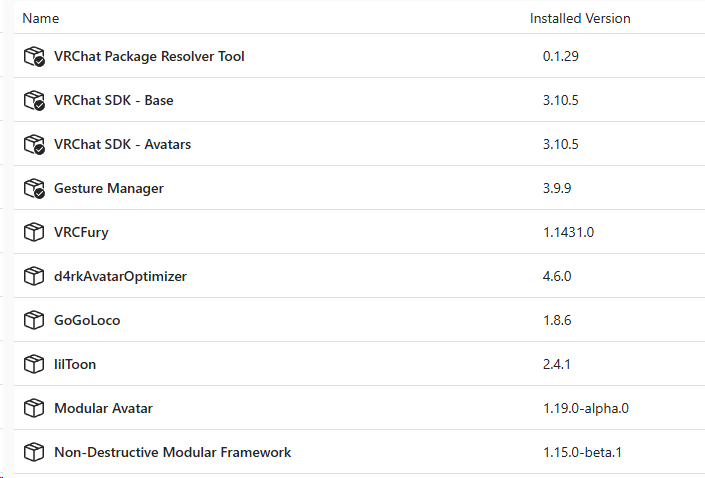Click d4rkAvatarOptimizer version 4.6.0

click(x=557, y=276)
